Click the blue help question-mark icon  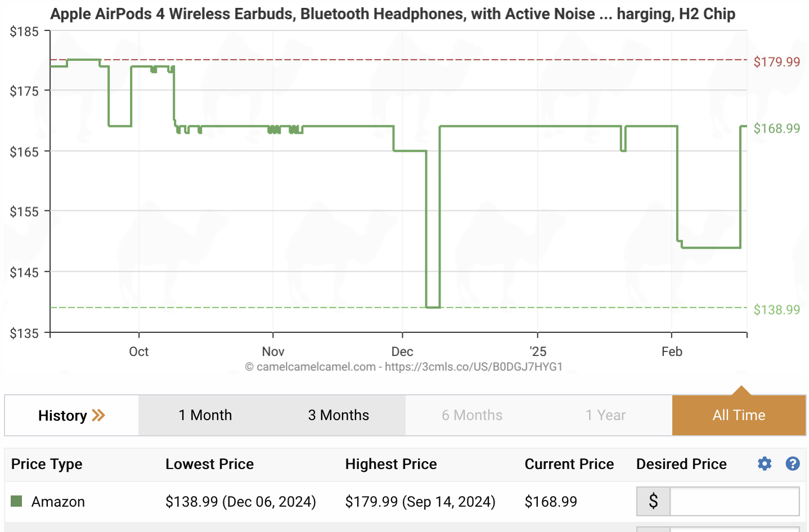tap(793, 464)
